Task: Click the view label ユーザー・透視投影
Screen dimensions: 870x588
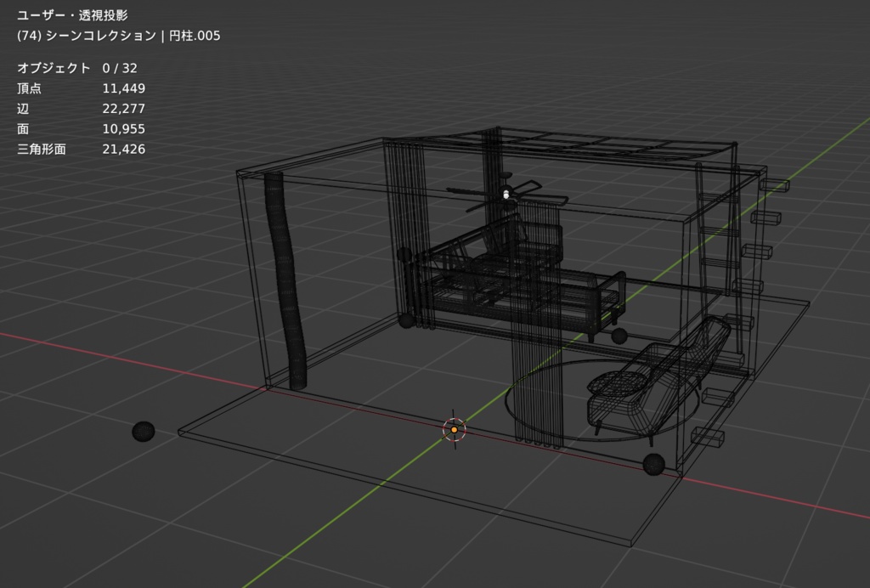Action: 72,15
